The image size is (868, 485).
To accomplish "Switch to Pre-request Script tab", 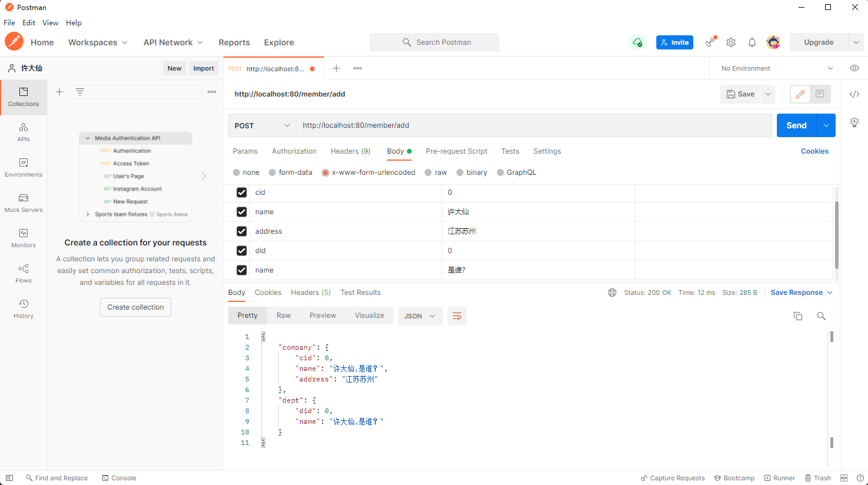I will (456, 151).
